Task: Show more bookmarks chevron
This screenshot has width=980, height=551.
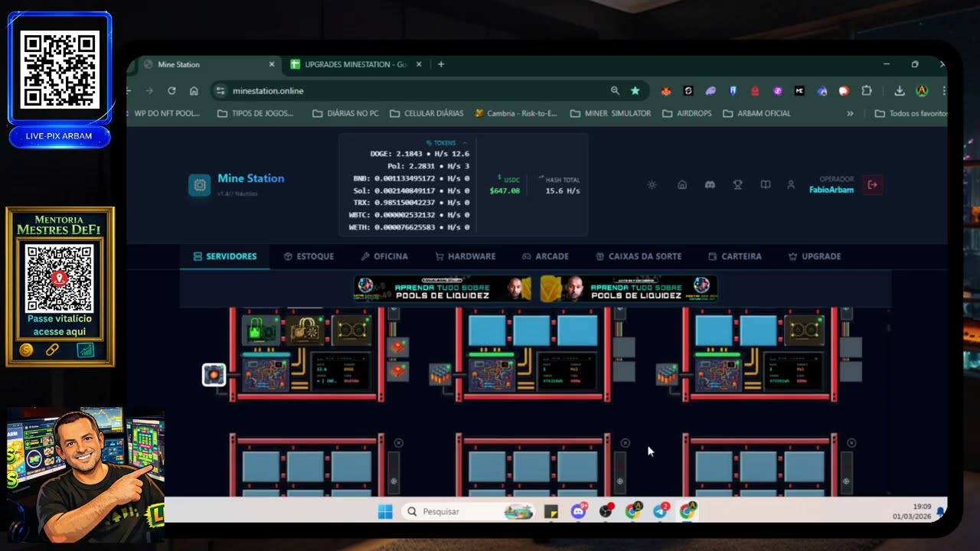Action: [x=850, y=113]
